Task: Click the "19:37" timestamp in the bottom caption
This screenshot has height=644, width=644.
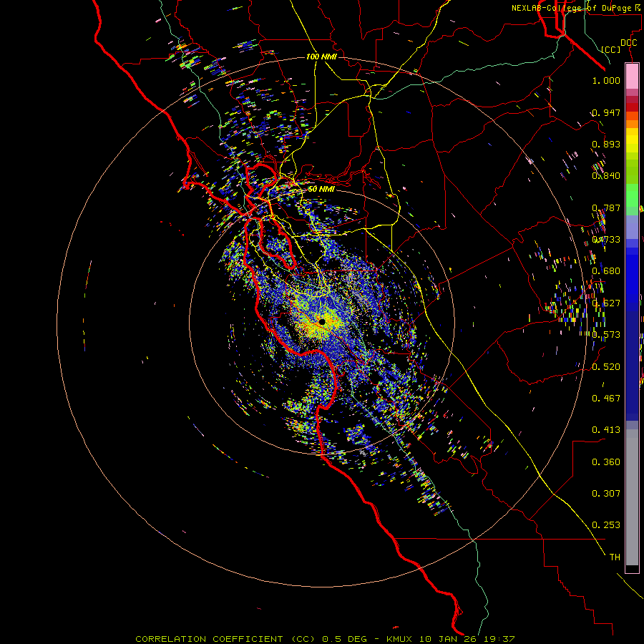Action: [499, 639]
